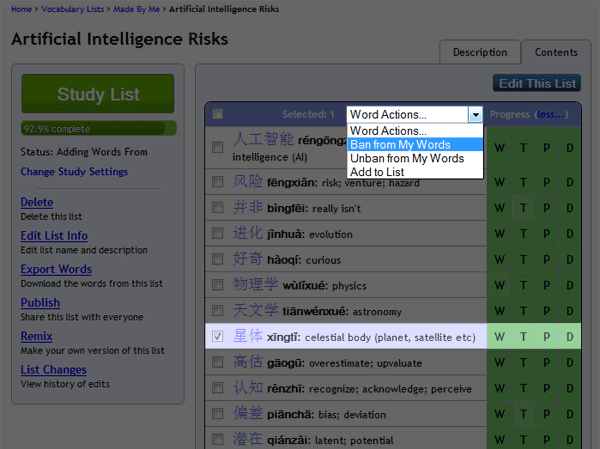Uncheck the checkbox for 星体 xīngtǐ

click(218, 337)
